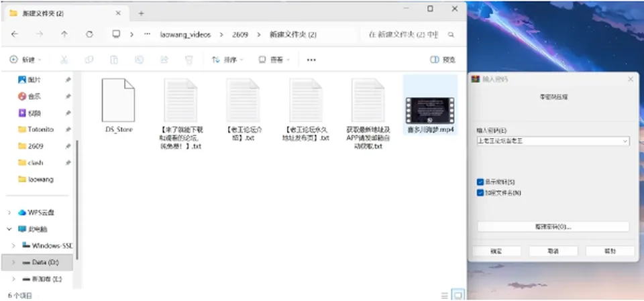Click the Paste clipboard icon
Image resolution: width=644 pixels, height=301 pixels.
point(114,60)
